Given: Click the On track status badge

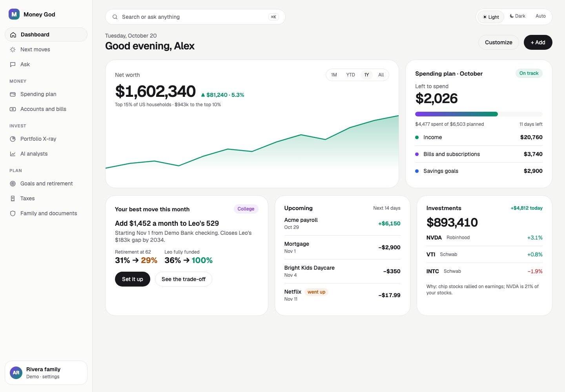Looking at the screenshot, I should (529, 73).
